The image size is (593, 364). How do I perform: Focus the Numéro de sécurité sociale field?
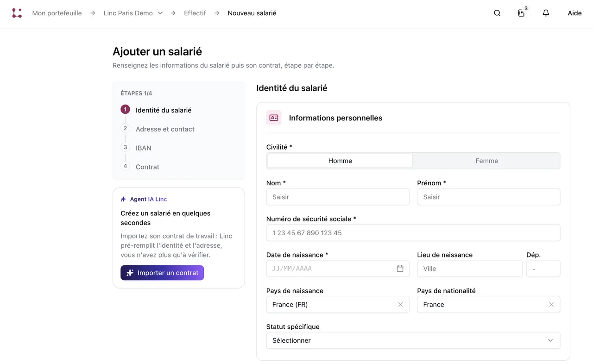[x=413, y=232]
